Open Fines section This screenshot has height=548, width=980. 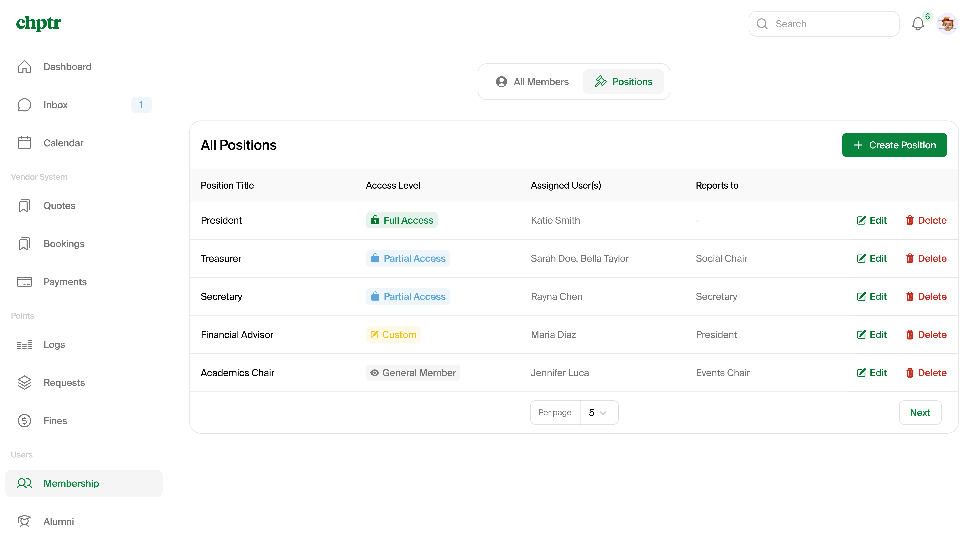(84, 421)
